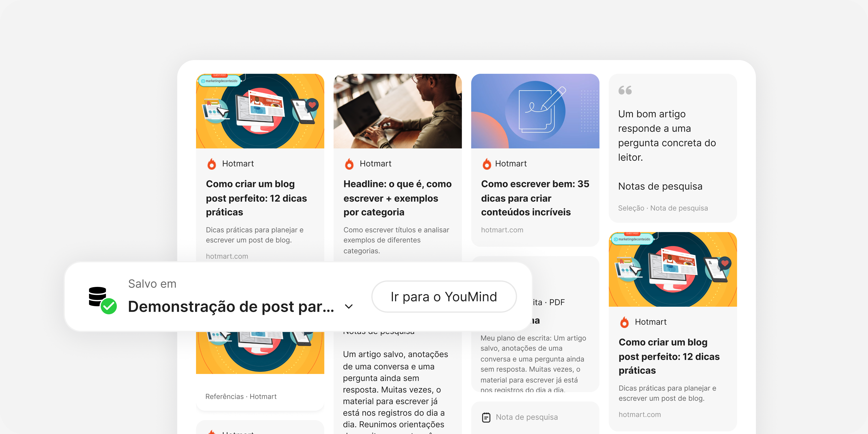Click Hotmart flame icon in Como escrever bem card
Image resolution: width=868 pixels, height=434 pixels.
tap(487, 164)
